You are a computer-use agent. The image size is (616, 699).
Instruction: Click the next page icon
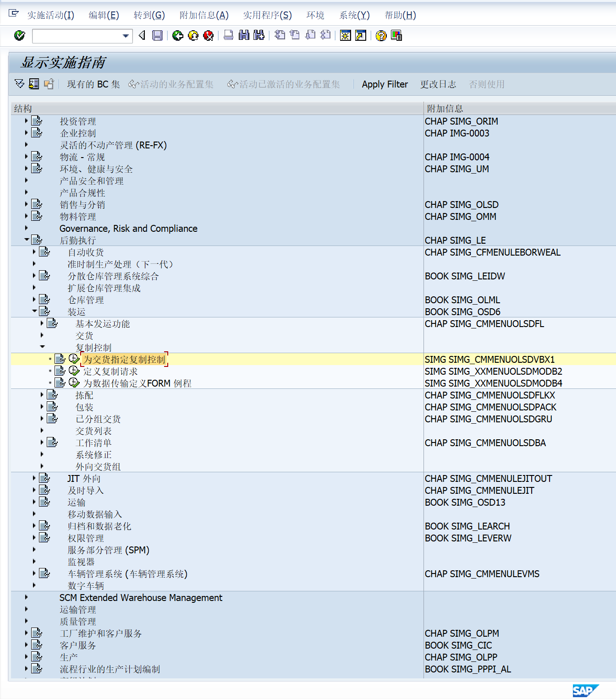coord(310,36)
